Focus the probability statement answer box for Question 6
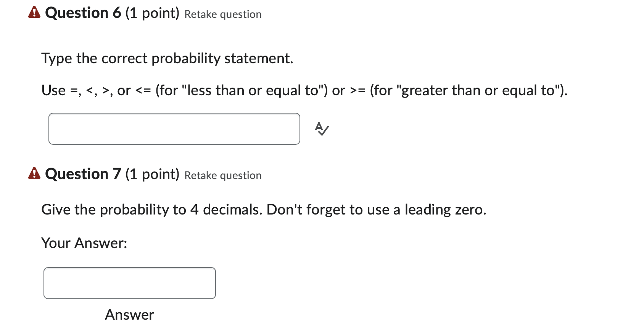Viewport: 644px width, 333px height. point(174,129)
